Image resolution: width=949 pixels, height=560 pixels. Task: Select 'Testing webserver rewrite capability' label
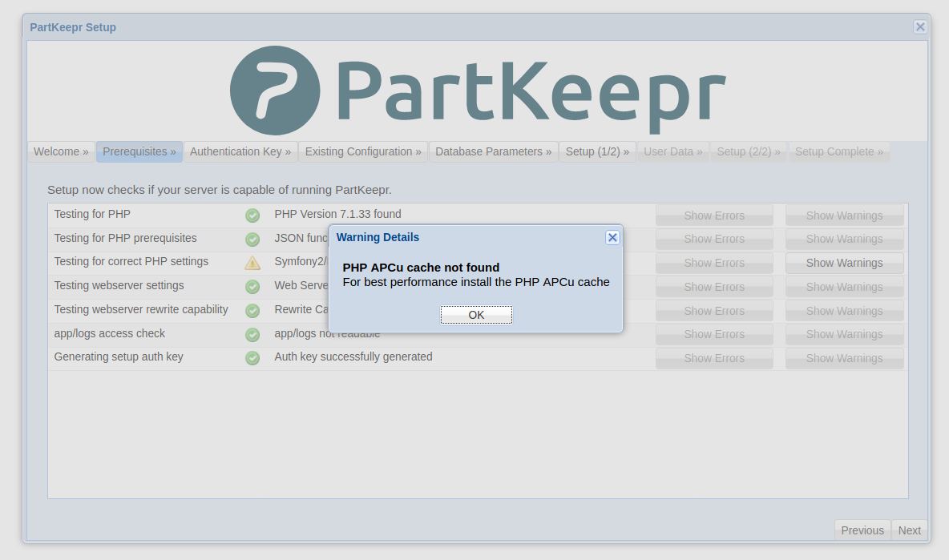(141, 309)
